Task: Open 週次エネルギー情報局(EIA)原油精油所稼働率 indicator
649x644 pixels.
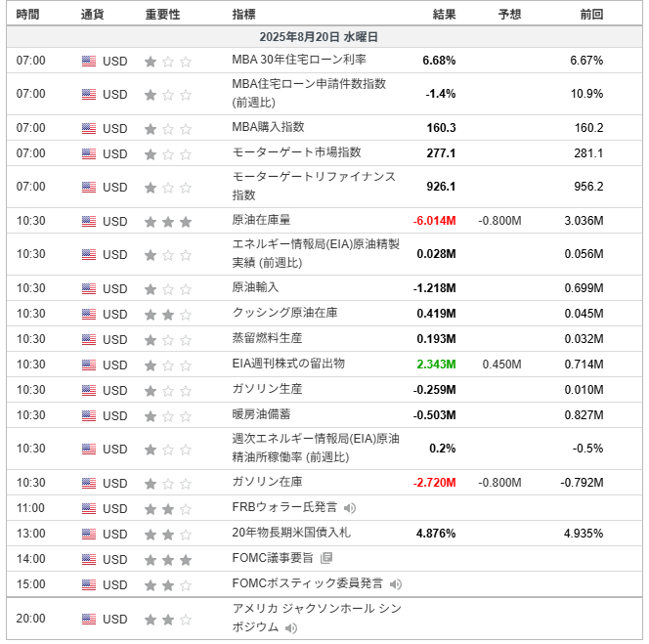Action: 316,448
